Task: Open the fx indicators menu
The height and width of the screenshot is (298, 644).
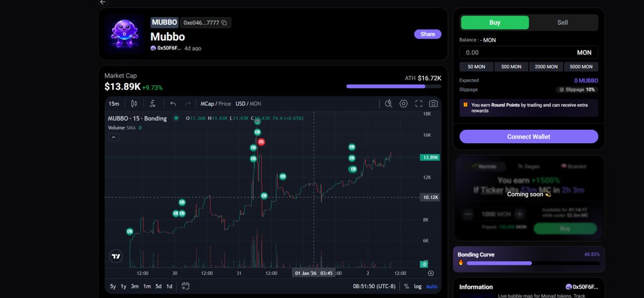Action: 153,103
